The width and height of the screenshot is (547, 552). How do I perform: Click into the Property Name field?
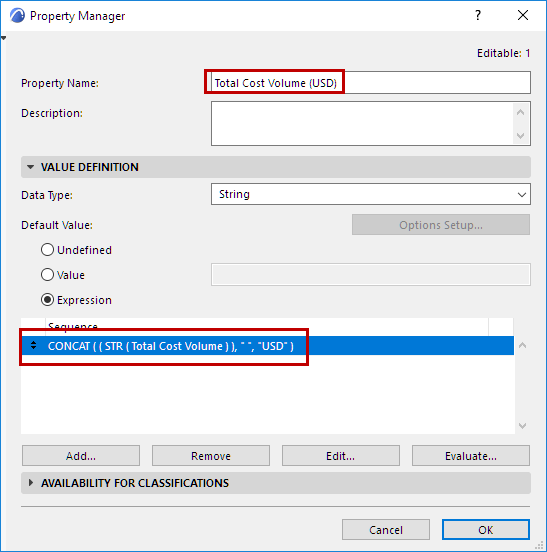371,83
